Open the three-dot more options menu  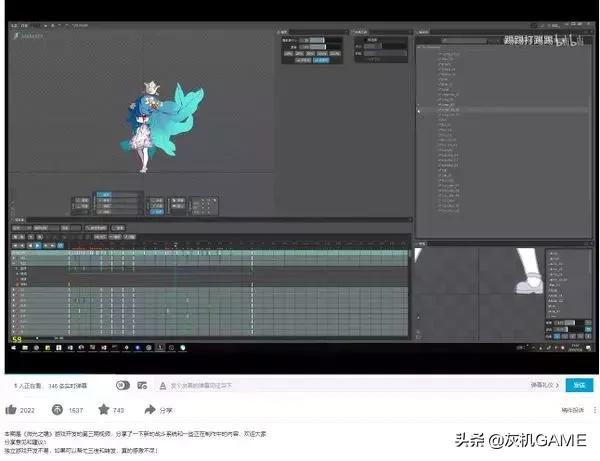pos(595,410)
